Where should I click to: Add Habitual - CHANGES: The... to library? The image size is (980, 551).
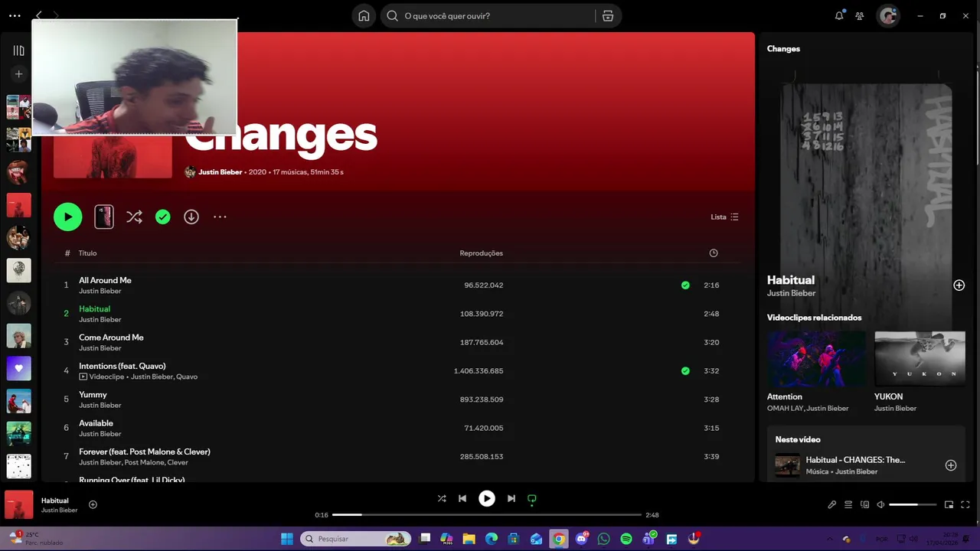(951, 465)
